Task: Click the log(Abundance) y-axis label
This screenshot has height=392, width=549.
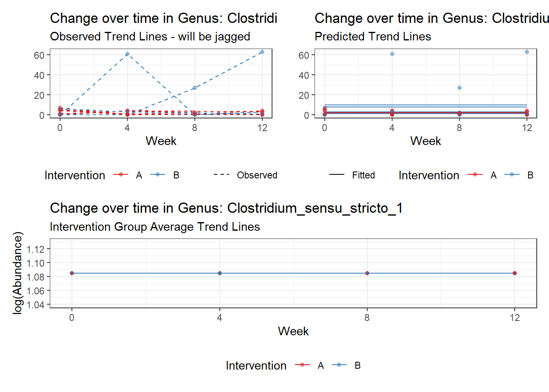Action: (18, 273)
